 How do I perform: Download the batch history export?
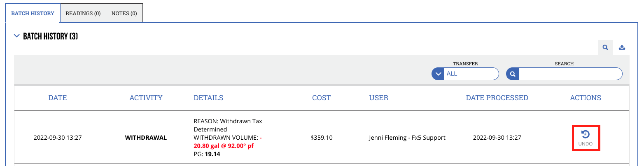pyautogui.click(x=622, y=48)
